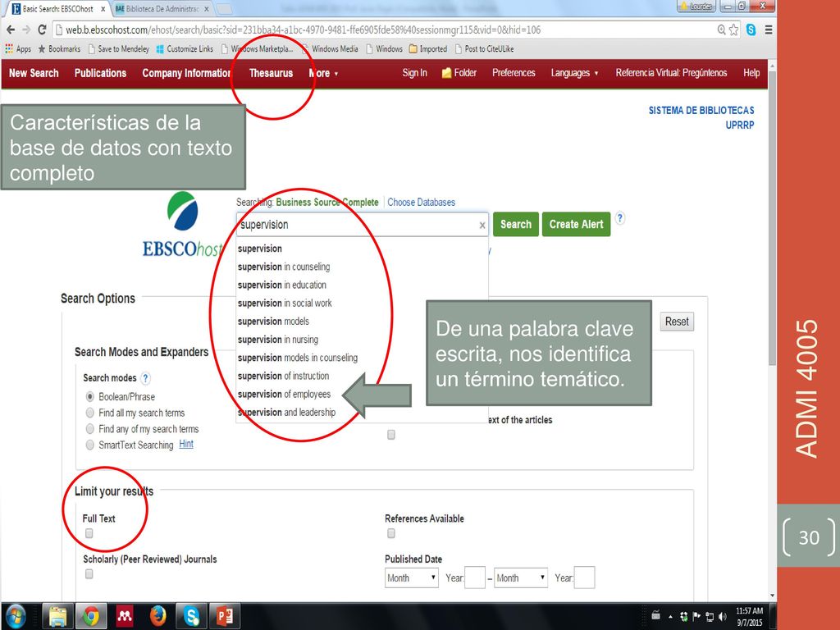Open Windows Media bookmark
This screenshot has height=630, width=840.
coord(330,48)
